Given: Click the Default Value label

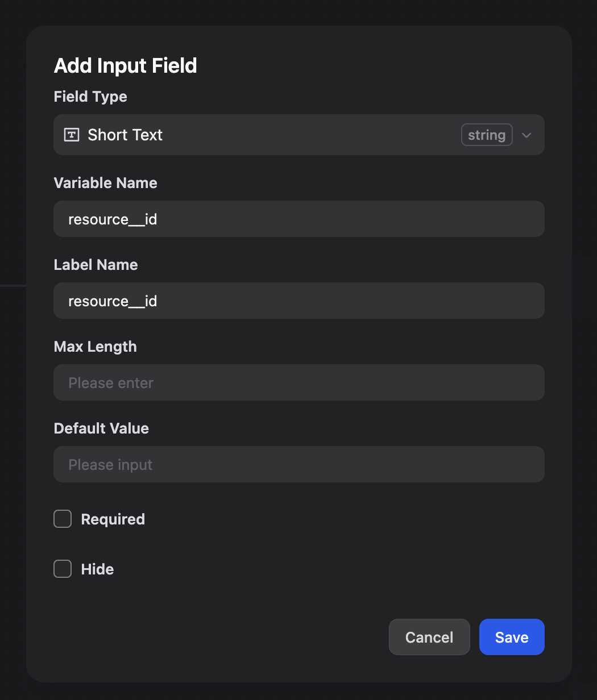Looking at the screenshot, I should click(x=101, y=428).
